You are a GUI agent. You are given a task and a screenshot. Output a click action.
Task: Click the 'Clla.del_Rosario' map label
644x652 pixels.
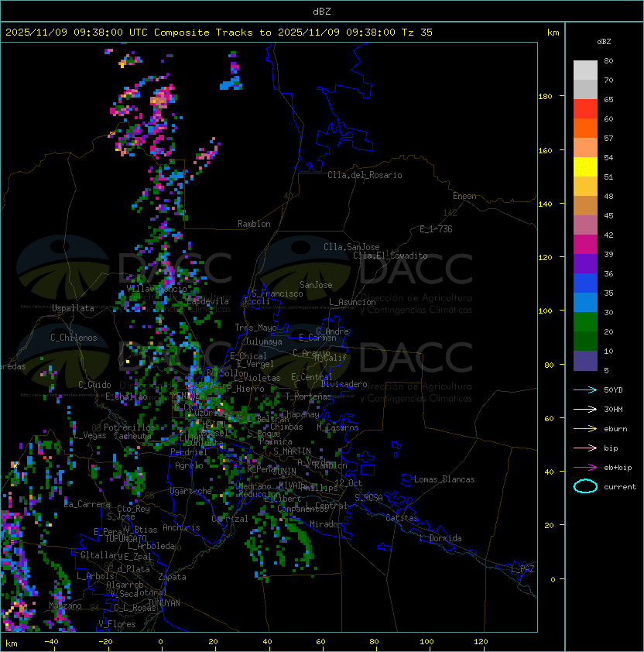click(x=365, y=175)
